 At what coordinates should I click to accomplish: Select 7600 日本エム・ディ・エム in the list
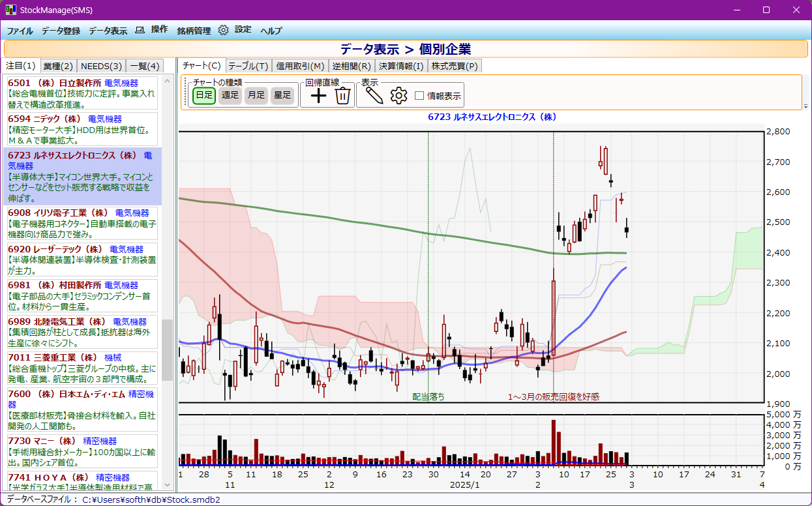(x=81, y=409)
